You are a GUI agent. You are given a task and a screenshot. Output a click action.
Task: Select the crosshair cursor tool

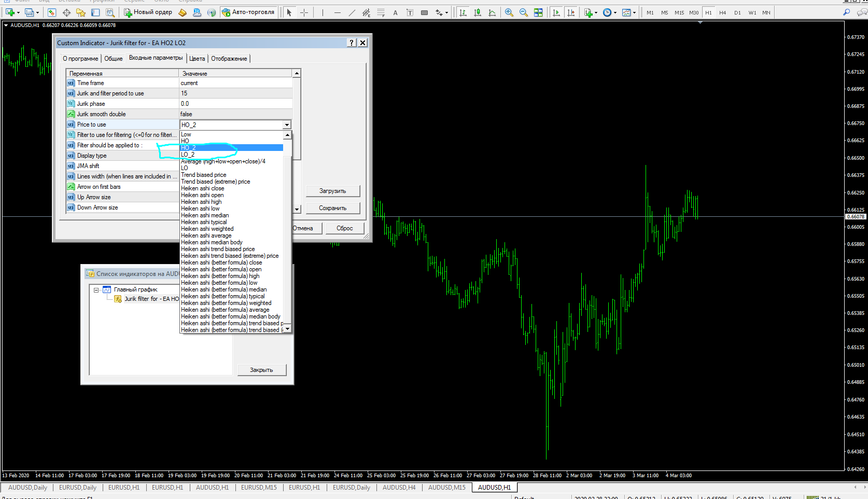[x=304, y=12]
